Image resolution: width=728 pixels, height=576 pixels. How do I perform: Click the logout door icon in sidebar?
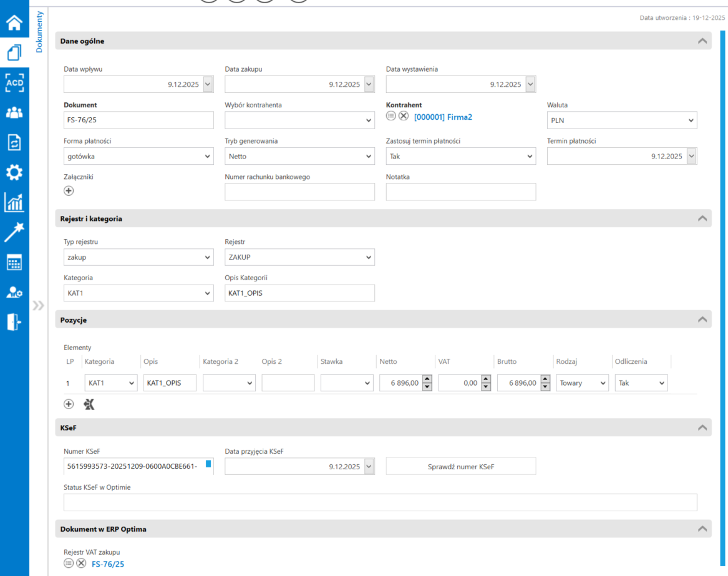click(14, 322)
